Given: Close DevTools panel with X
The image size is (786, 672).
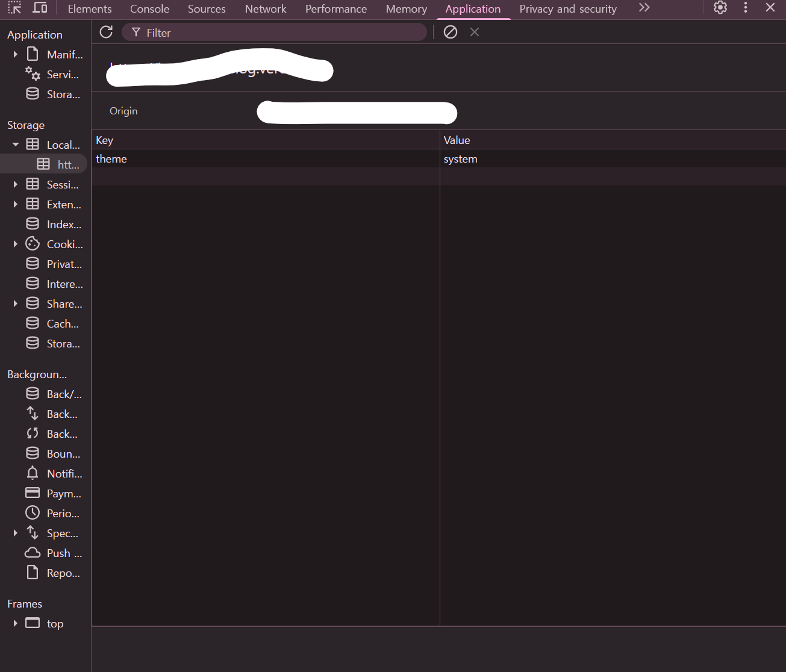Looking at the screenshot, I should 770,8.
